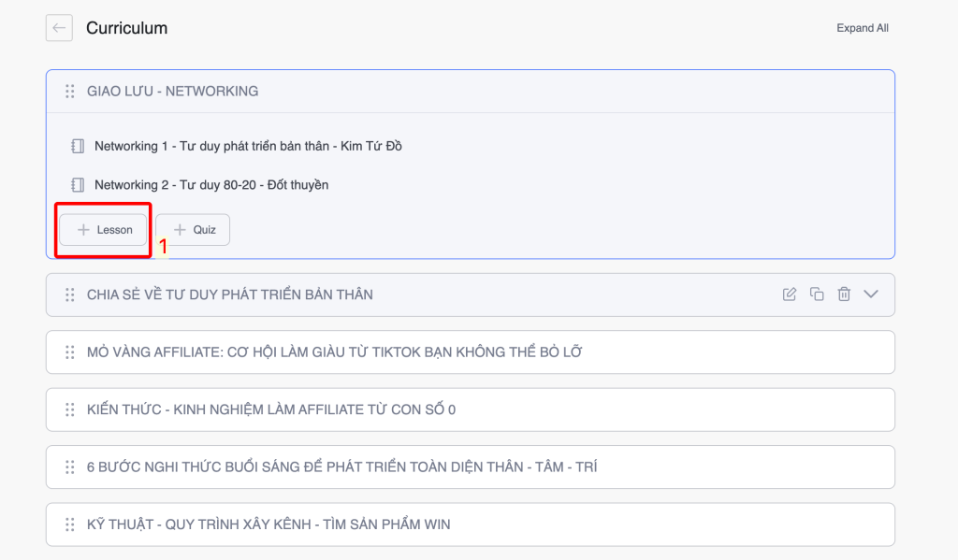
Task: Click drag handle of KỸ THUẬT section
Action: (x=69, y=524)
